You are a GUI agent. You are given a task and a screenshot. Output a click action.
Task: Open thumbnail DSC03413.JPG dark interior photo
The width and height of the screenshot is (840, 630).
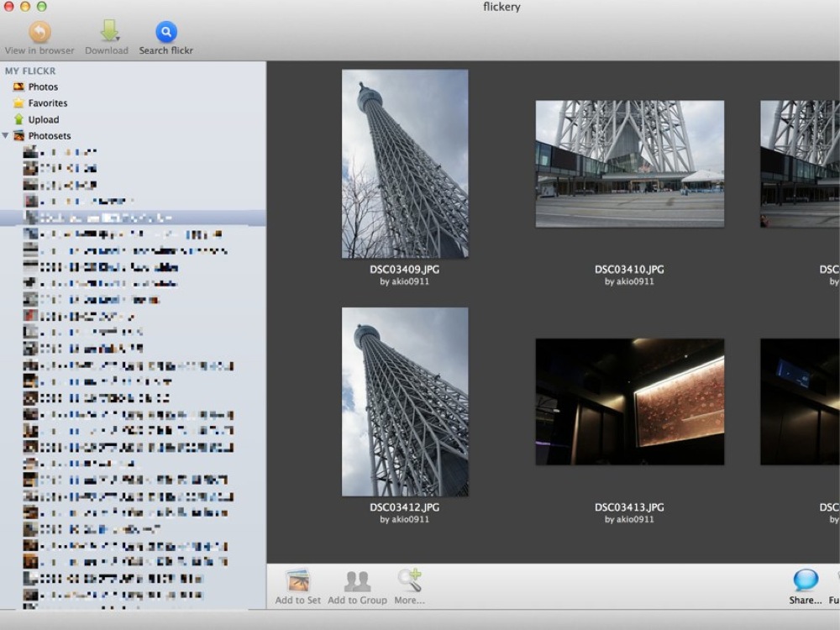click(630, 402)
